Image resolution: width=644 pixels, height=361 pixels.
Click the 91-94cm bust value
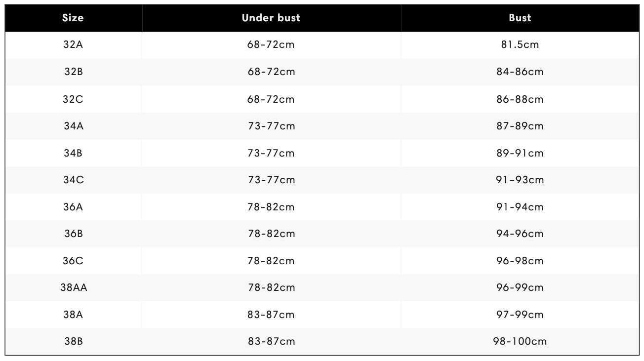tap(520, 207)
